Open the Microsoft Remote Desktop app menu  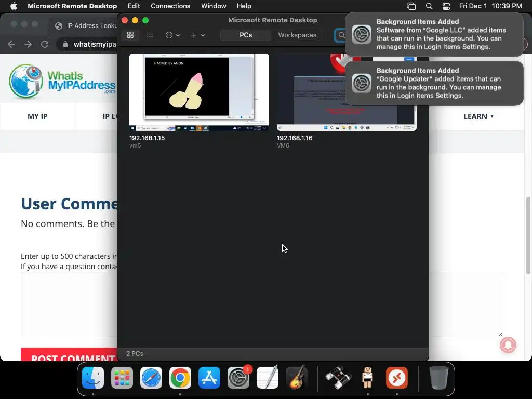click(x=72, y=6)
